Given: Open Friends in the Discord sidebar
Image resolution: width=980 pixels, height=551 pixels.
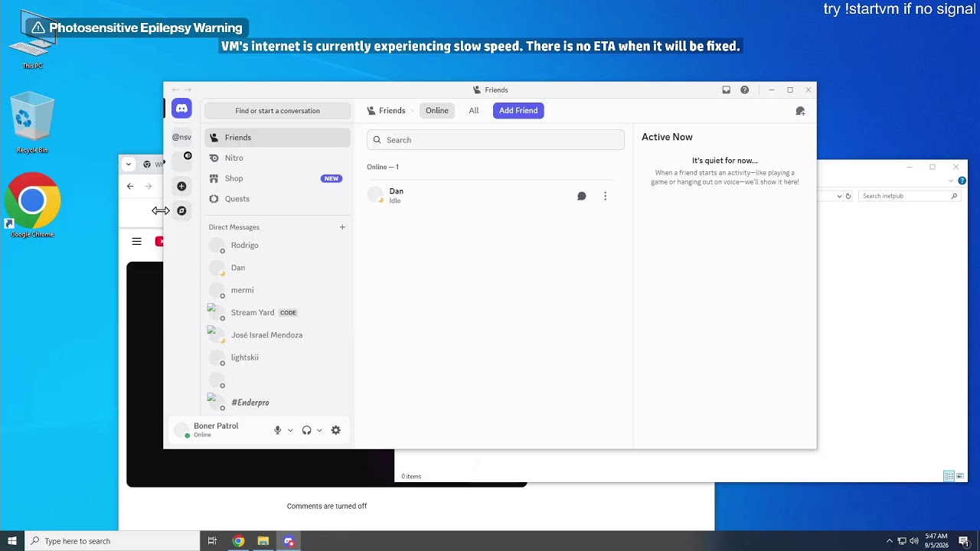Looking at the screenshot, I should click(x=277, y=138).
